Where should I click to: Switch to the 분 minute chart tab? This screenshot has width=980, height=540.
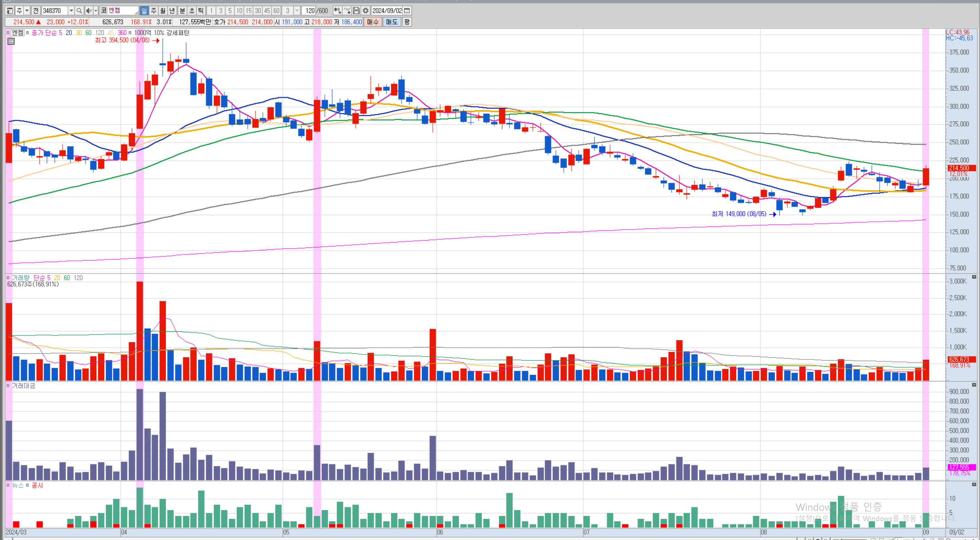click(x=182, y=11)
